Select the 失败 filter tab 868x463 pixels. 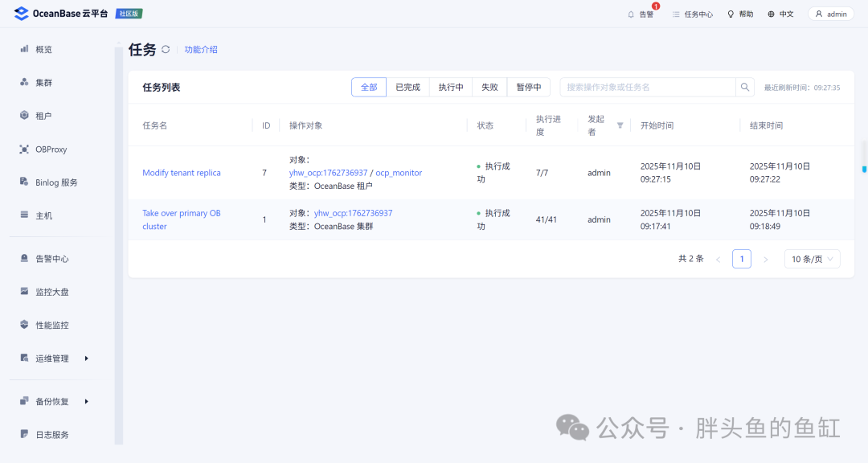click(489, 87)
